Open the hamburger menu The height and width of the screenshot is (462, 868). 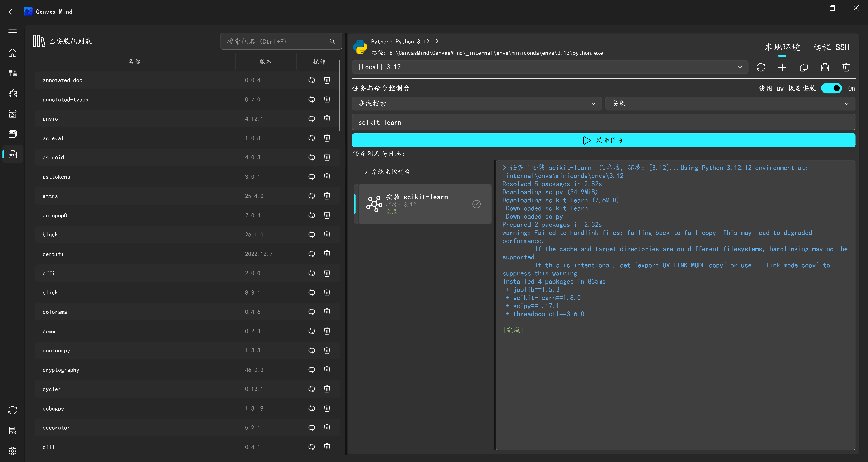click(x=12, y=32)
